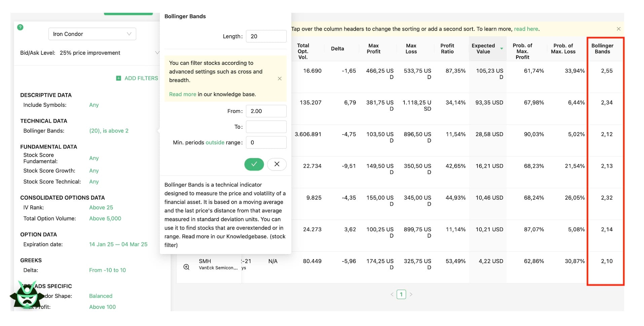The image size is (644, 326).
Task: Sort by Prob. of Max. Loss header
Action: pos(563,49)
